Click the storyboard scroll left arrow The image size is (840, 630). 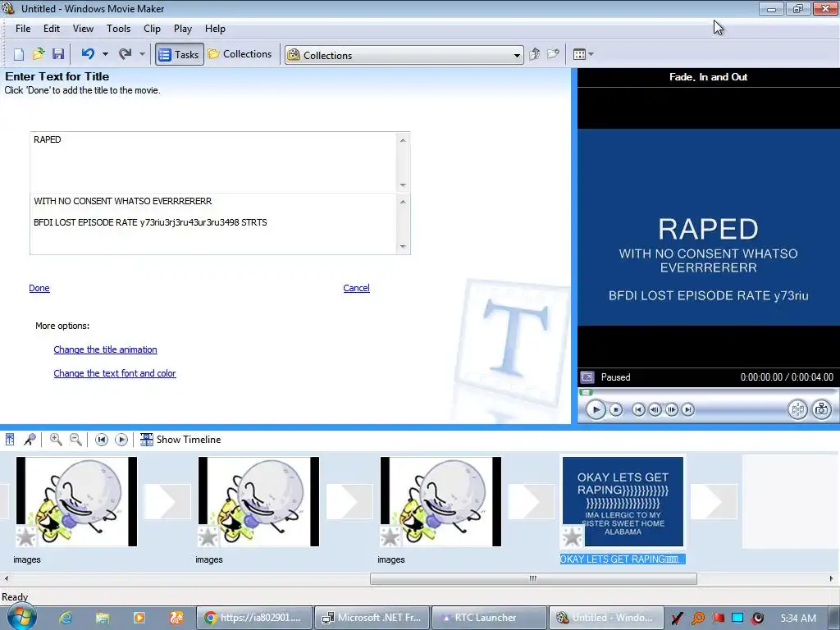[x=6, y=578]
